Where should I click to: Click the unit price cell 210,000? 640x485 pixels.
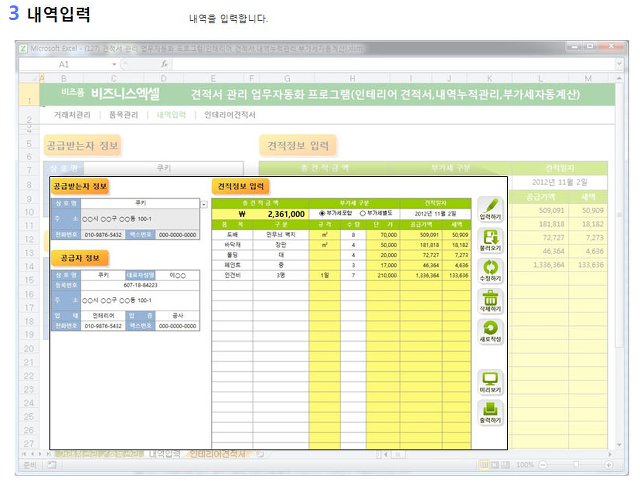383,275
